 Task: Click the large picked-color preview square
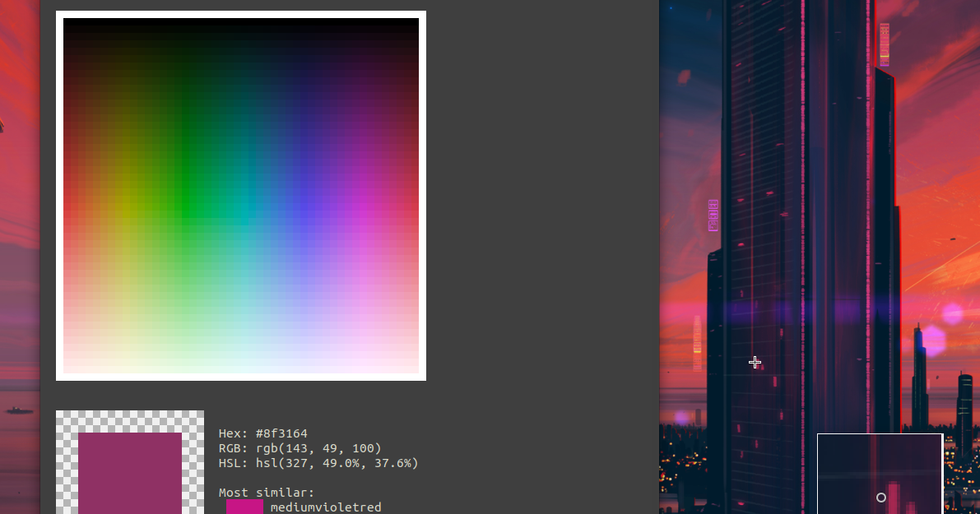pos(129,473)
